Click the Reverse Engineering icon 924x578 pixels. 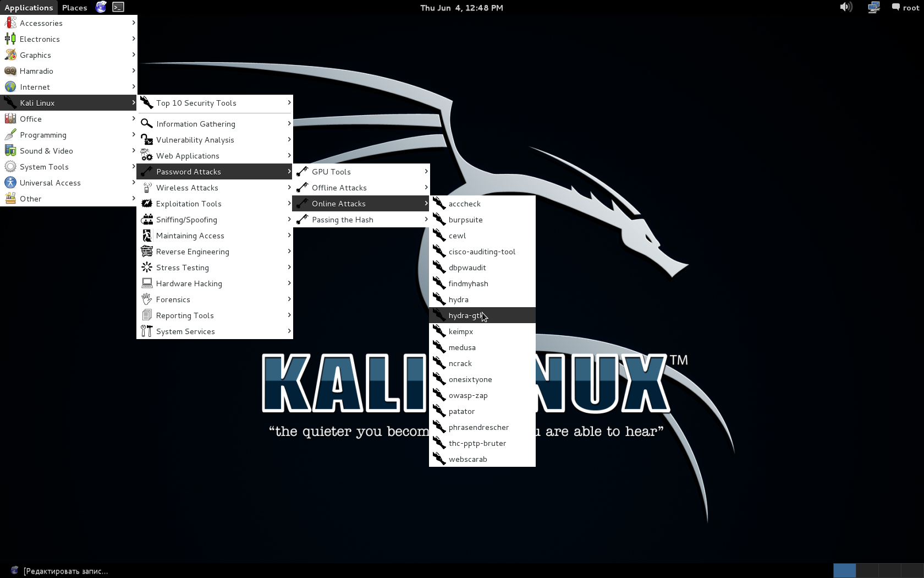click(x=147, y=252)
